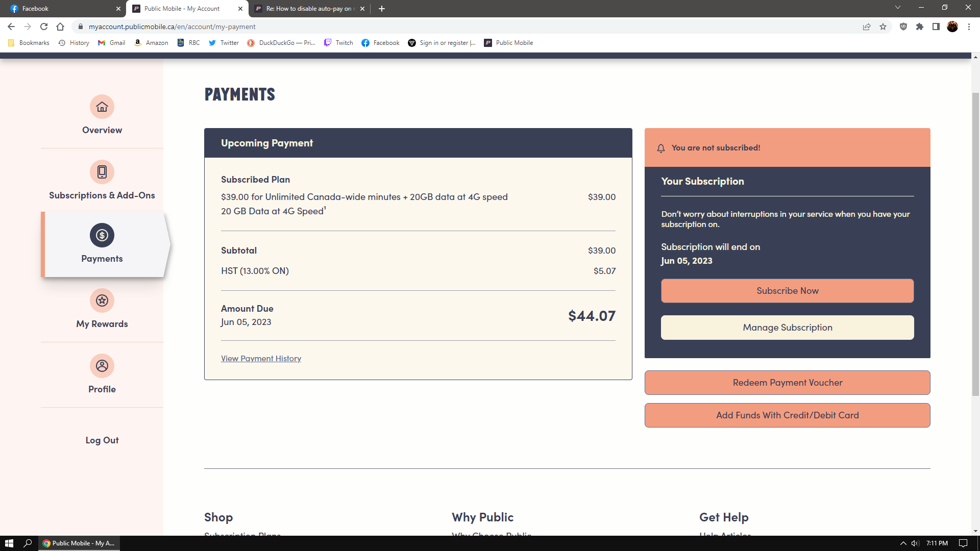This screenshot has height=551, width=980.
Task: Open Chrome's three-dot menu
Action: pos(969,27)
